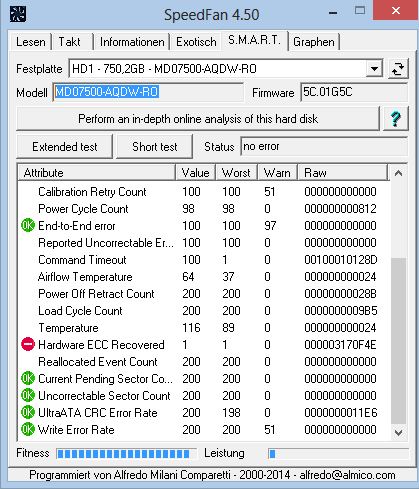Open the Festplatte hard disk dropdown arrow
The image size is (419, 489).
tap(374, 69)
